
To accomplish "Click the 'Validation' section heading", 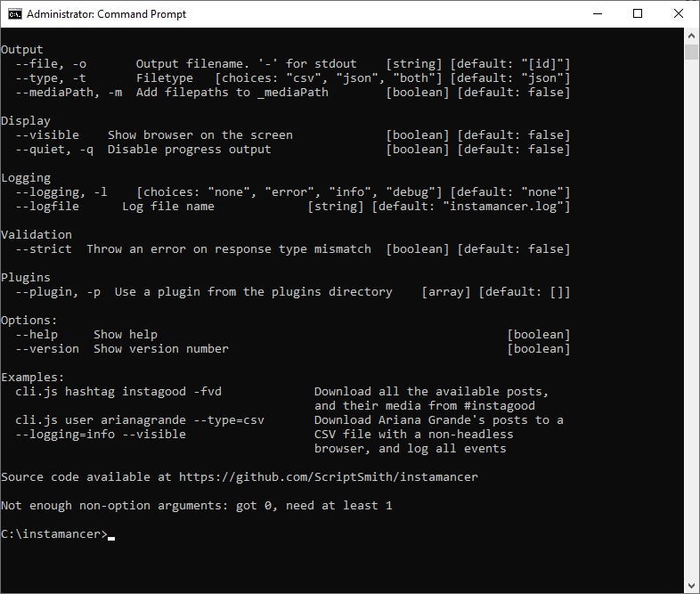I will coord(37,235).
